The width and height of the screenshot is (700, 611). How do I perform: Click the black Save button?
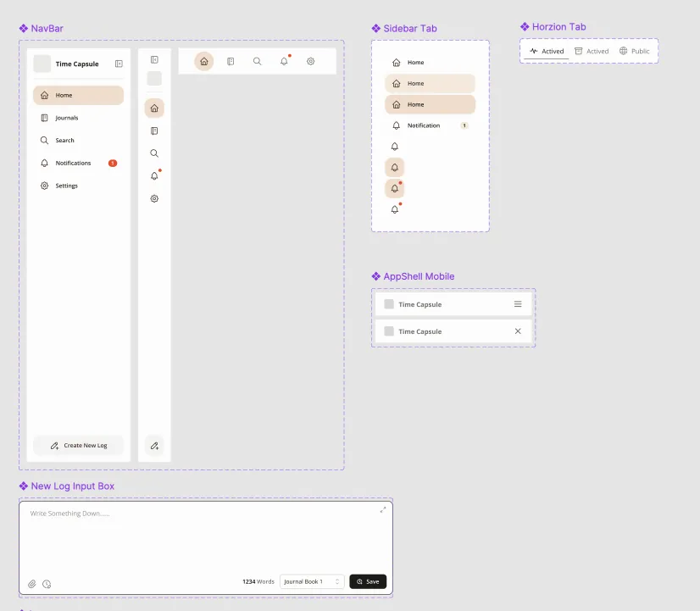tap(368, 581)
